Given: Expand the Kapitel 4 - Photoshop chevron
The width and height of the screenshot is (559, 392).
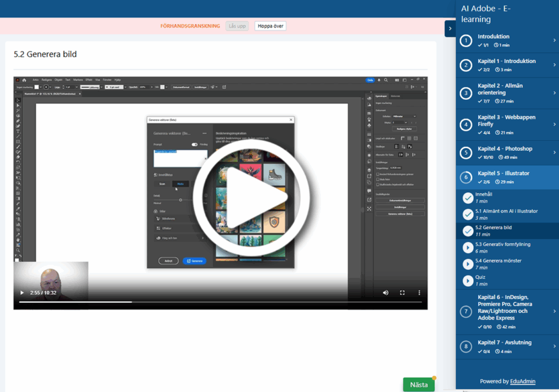Looking at the screenshot, I should click(555, 153).
